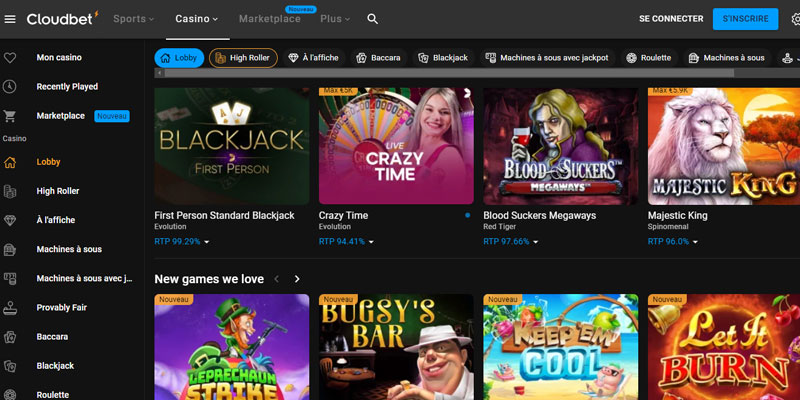
Task: Open Provably Fair in sidebar
Action: click(x=62, y=308)
